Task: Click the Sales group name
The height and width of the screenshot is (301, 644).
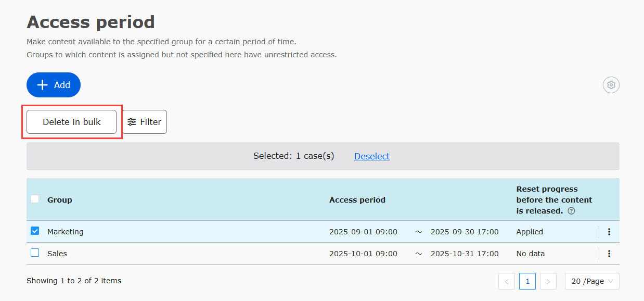Action: [57, 254]
